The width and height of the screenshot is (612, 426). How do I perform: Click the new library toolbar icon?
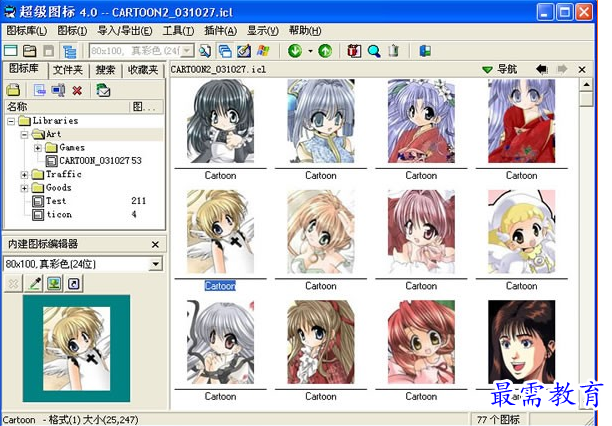11,51
